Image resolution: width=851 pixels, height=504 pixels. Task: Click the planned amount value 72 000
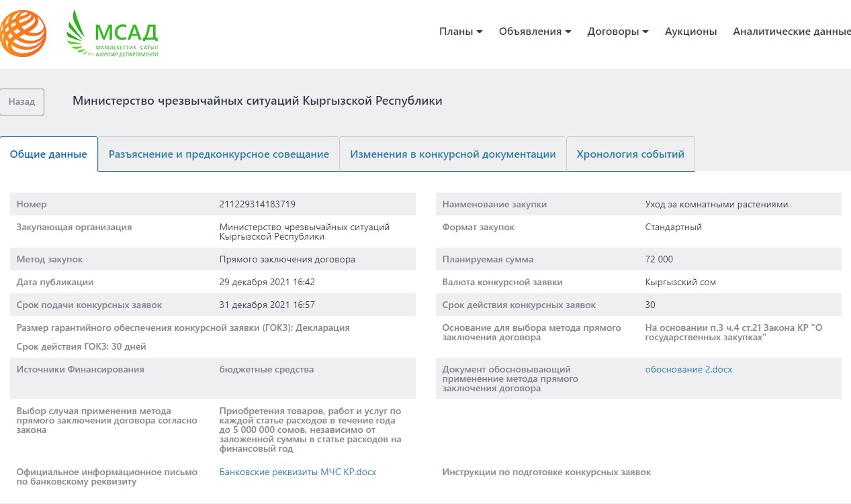tap(659, 260)
